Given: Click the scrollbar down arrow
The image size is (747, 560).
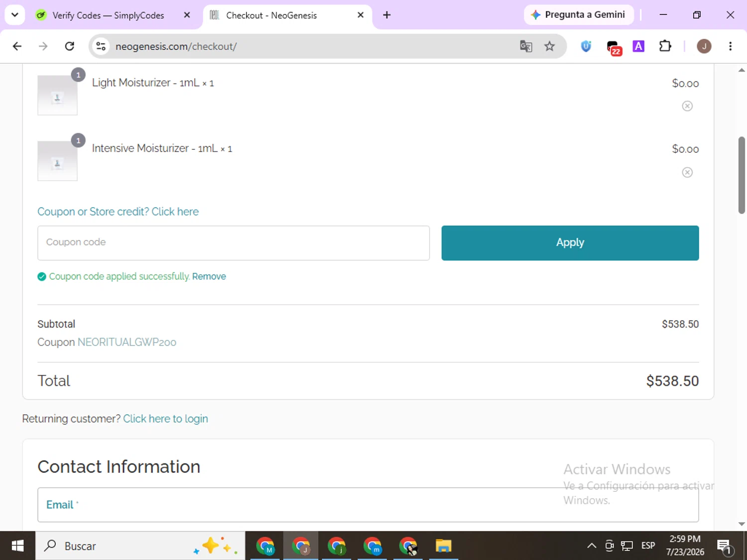Looking at the screenshot, I should (x=742, y=524).
